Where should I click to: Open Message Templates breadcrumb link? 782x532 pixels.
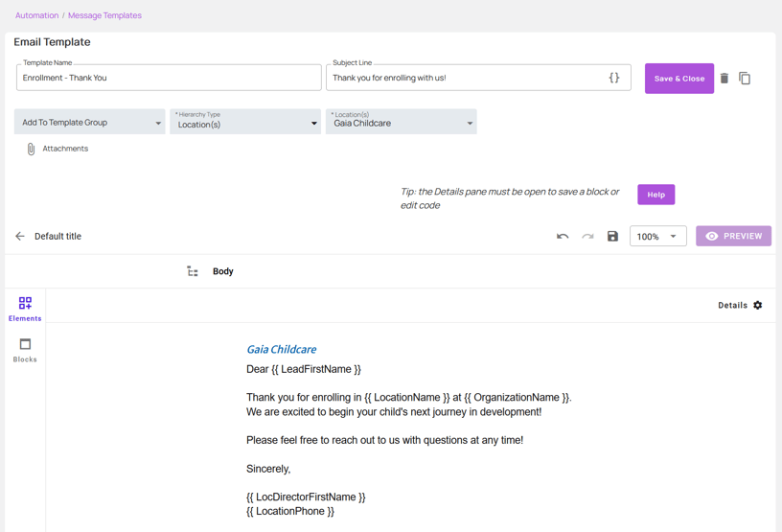pyautogui.click(x=104, y=15)
